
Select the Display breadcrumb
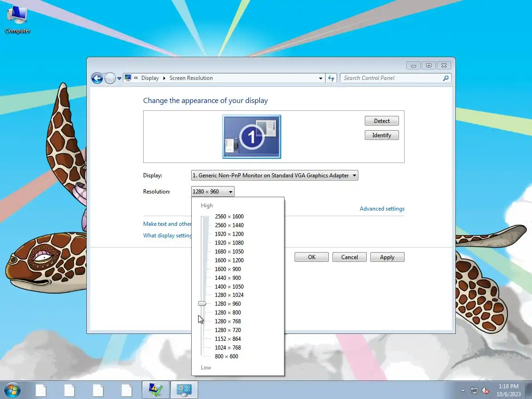(x=150, y=78)
